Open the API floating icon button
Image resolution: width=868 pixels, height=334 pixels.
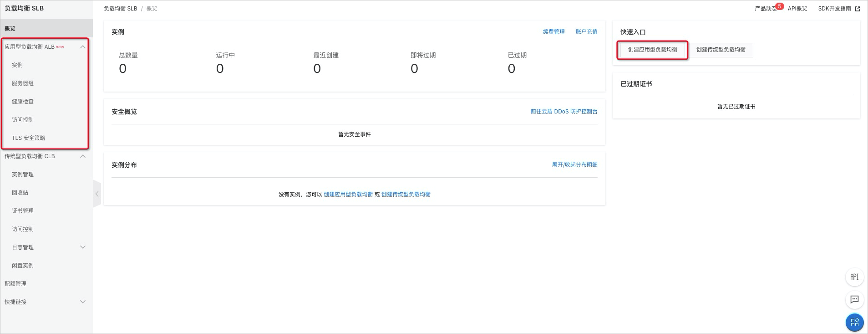(854, 277)
